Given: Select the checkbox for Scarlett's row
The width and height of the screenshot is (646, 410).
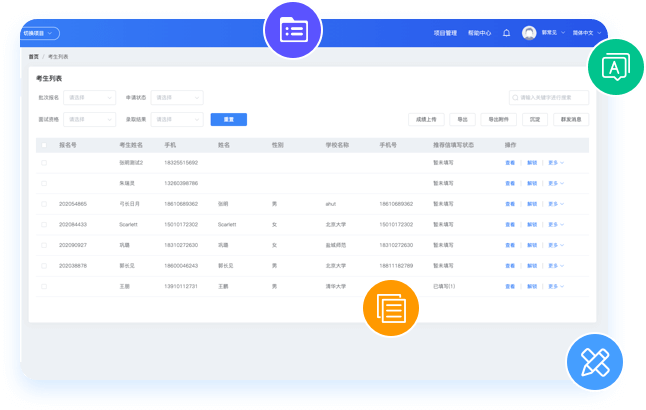Looking at the screenshot, I should 44,224.
